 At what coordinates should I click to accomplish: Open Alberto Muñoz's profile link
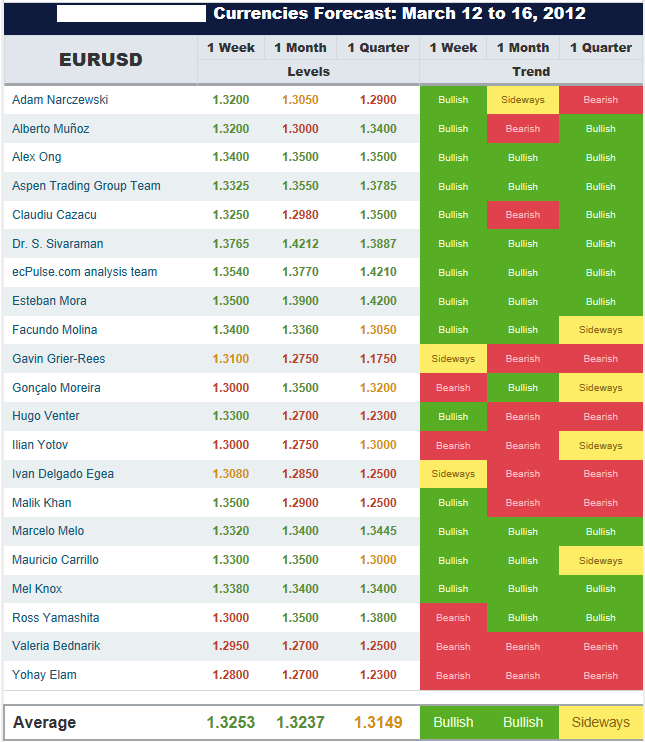tap(51, 129)
